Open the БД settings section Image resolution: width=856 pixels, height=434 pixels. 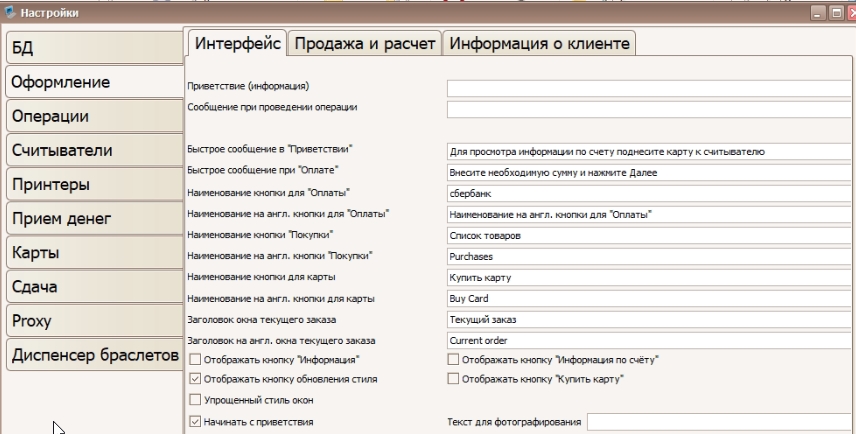point(95,47)
